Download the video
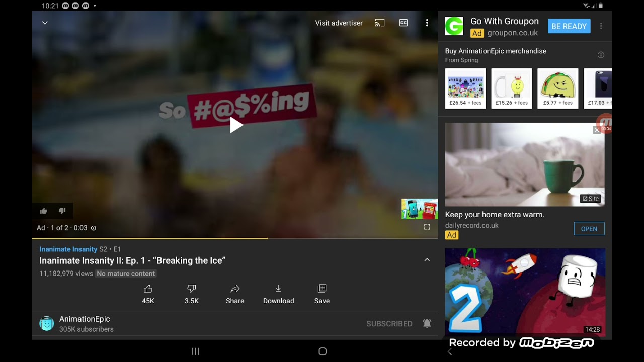Viewport: 644px width, 362px height. click(278, 294)
